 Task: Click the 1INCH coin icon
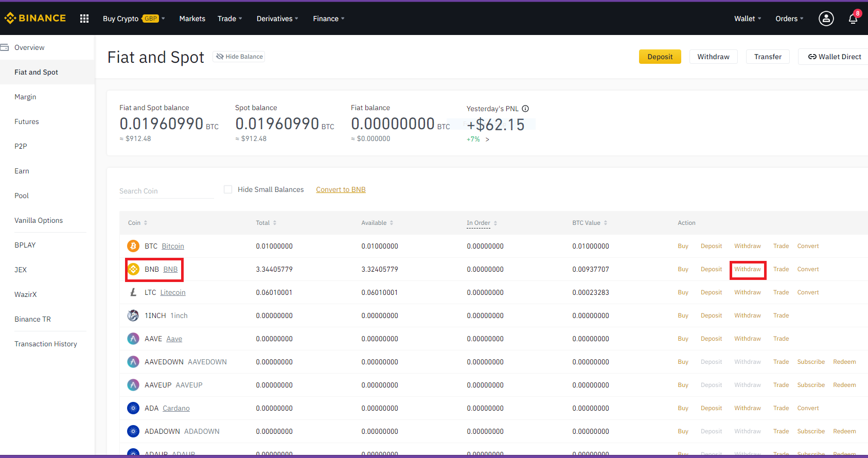[x=133, y=315]
